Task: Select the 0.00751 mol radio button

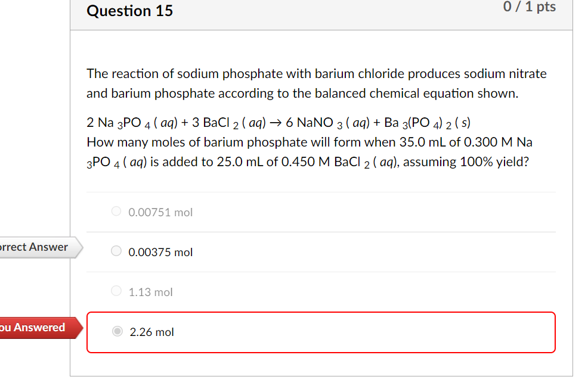Action: point(116,211)
